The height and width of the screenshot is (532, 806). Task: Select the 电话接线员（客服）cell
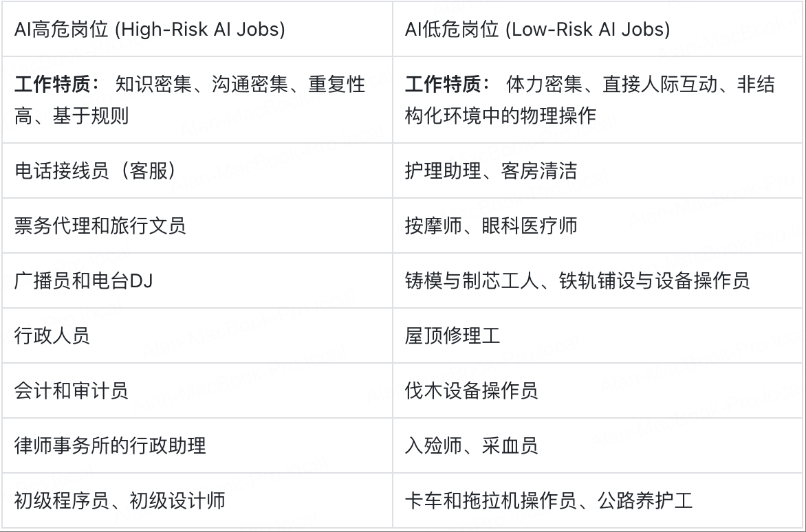(x=197, y=170)
